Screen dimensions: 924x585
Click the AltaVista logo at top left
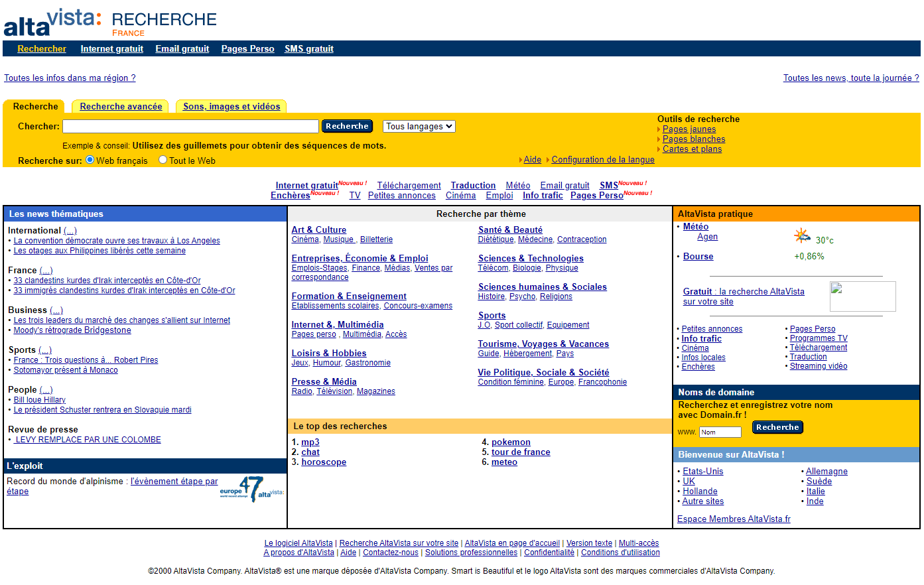tap(52, 22)
